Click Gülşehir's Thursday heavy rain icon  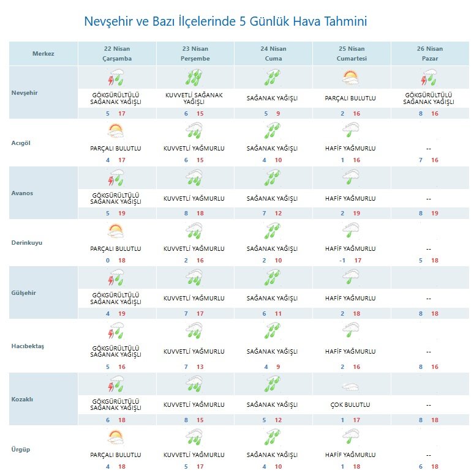pyautogui.click(x=195, y=280)
